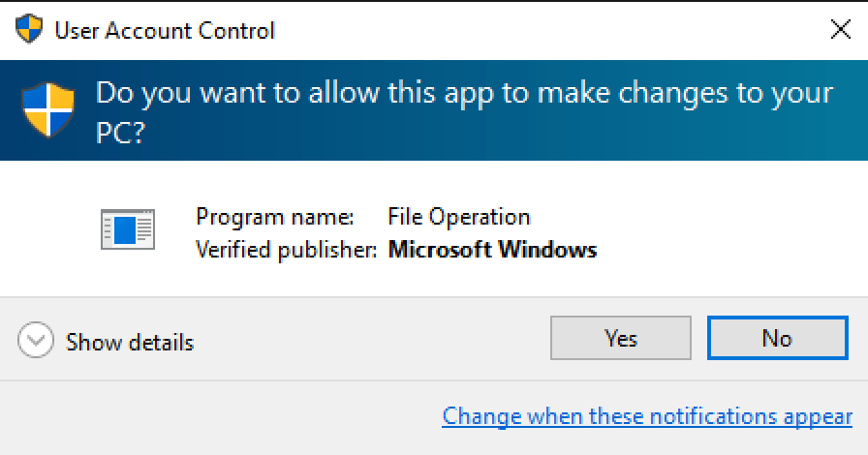Click the "Program name:" label
This screenshot has height=455, width=868.
pyautogui.click(x=275, y=216)
